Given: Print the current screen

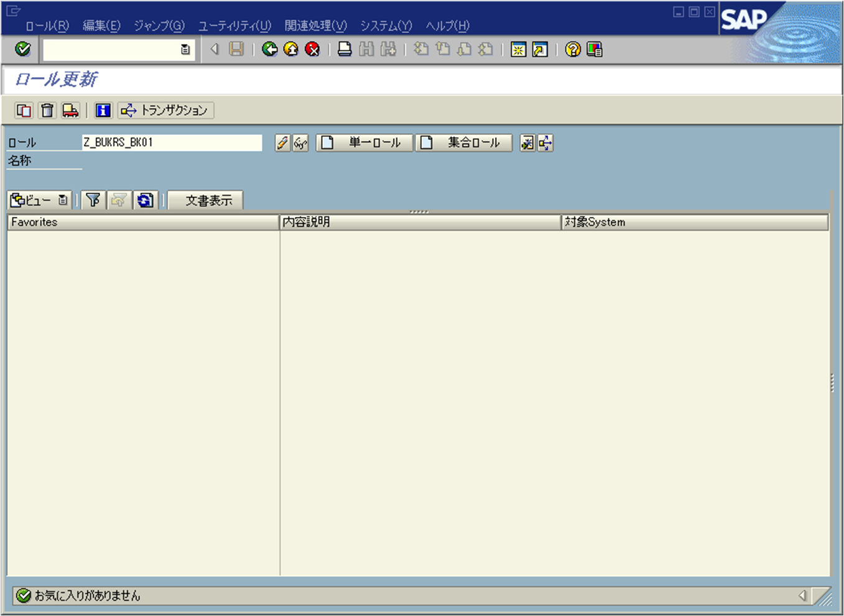Looking at the screenshot, I should 345,50.
